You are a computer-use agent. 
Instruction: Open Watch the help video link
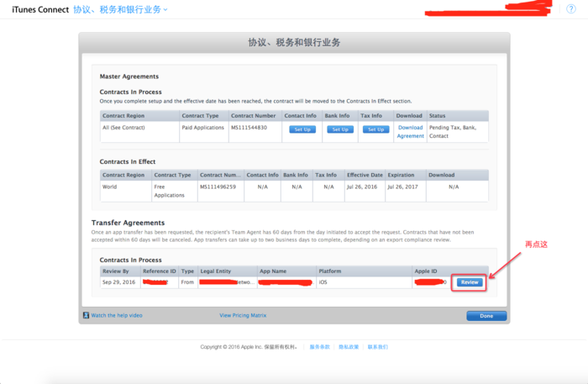coord(117,315)
